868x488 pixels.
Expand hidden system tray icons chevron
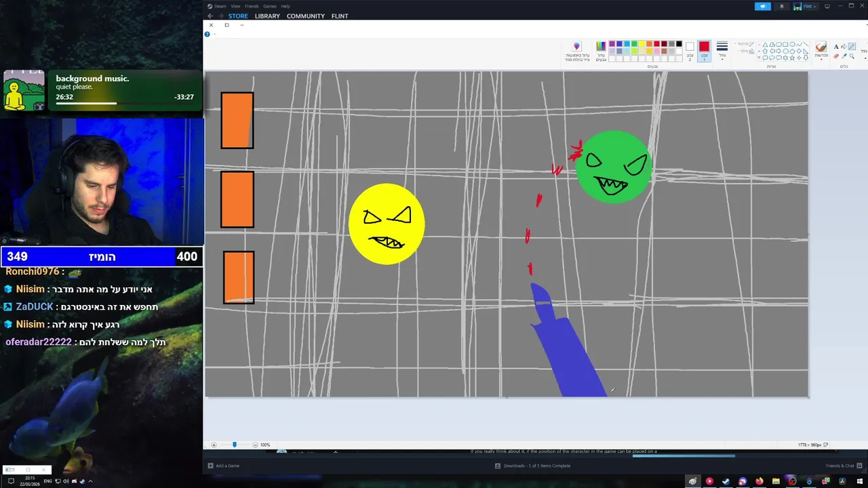[90, 481]
